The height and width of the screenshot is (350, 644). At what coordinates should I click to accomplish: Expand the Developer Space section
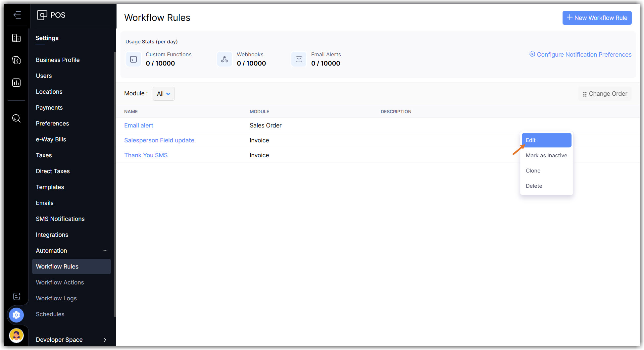(x=105, y=340)
